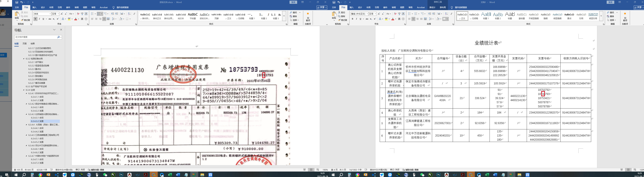Toggle character shading in 投标文件 window

82,19
